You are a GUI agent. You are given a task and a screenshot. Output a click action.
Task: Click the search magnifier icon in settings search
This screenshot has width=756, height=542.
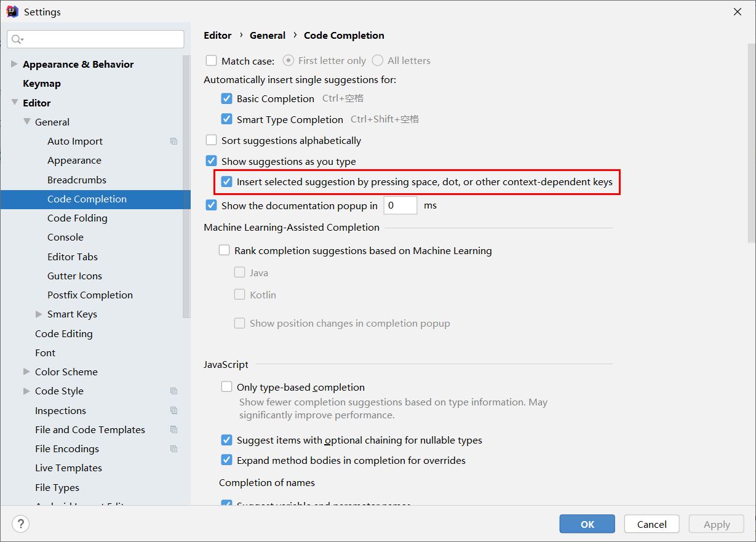(x=17, y=39)
